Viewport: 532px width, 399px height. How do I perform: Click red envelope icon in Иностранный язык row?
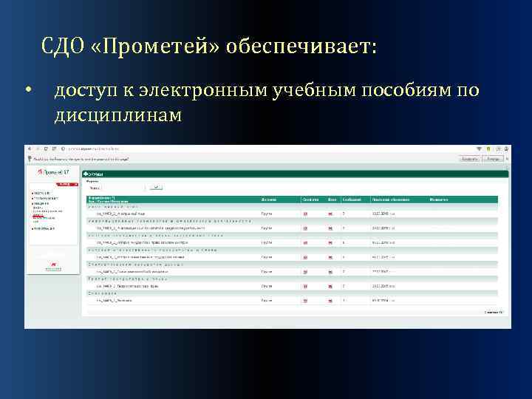pyautogui.click(x=330, y=214)
